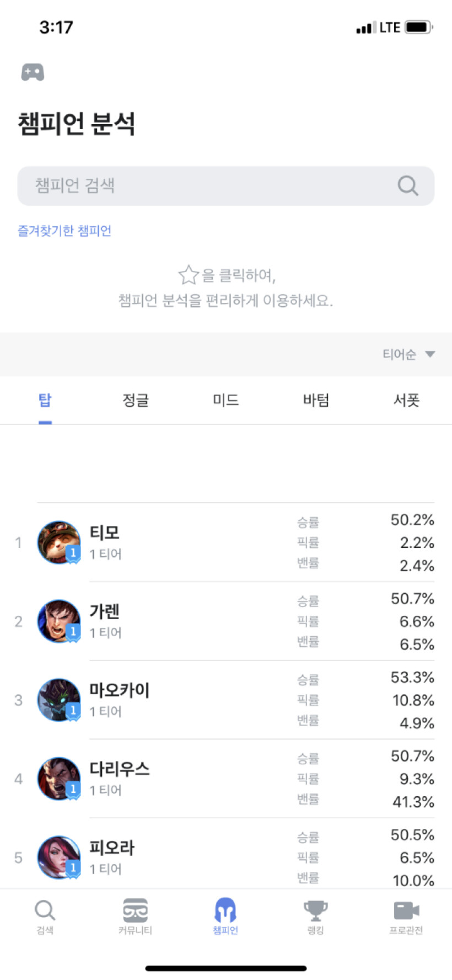Focus the 챔피언 검색 input field
Screen dimensions: 452x980
click(x=226, y=186)
